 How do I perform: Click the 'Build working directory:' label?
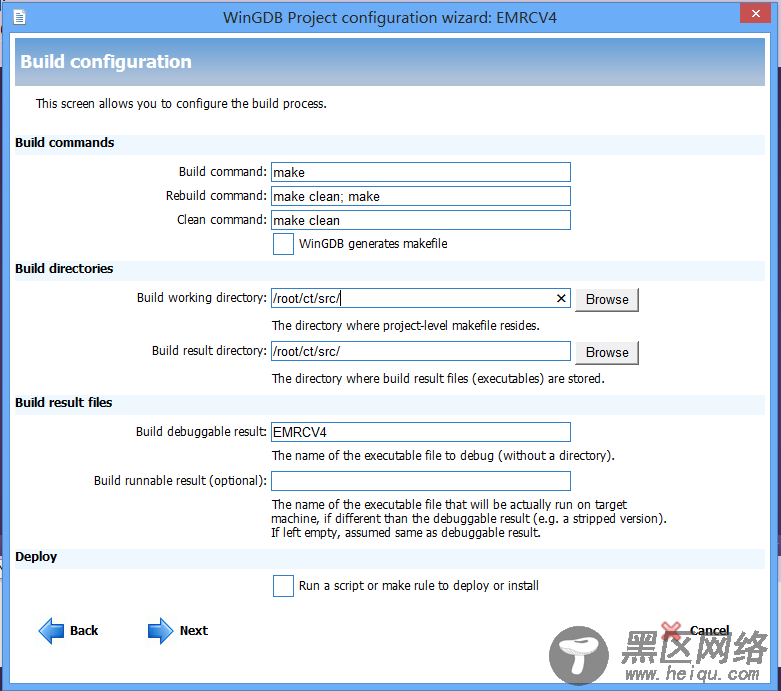(x=202, y=298)
